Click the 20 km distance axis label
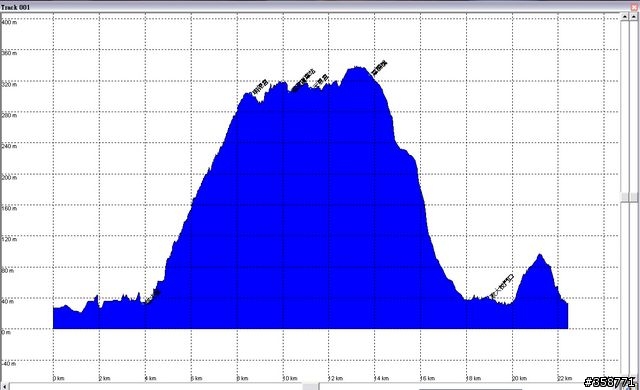The image size is (640, 390). pos(519,378)
